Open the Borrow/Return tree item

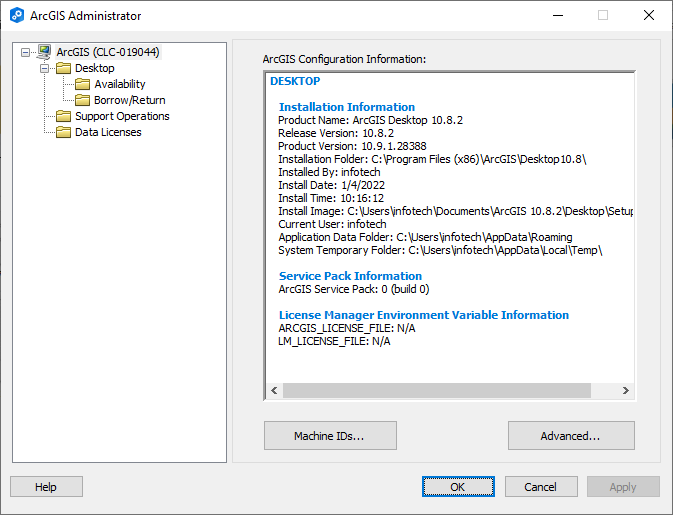[x=130, y=100]
